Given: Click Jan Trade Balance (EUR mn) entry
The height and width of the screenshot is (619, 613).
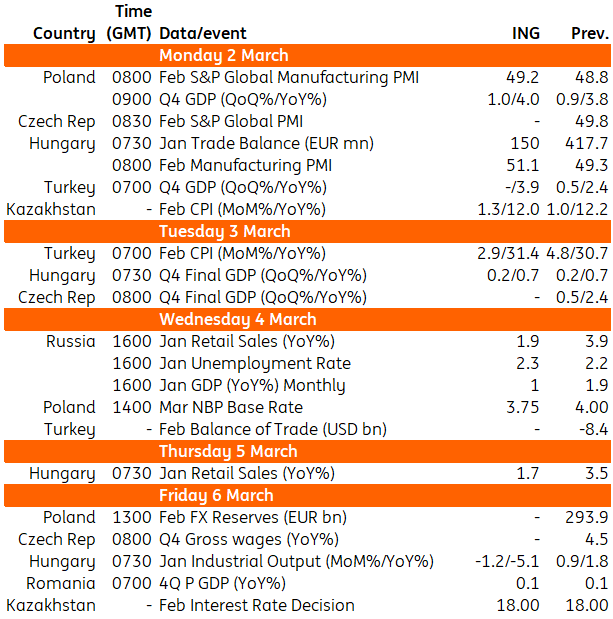Looking at the screenshot, I should pyautogui.click(x=266, y=143).
